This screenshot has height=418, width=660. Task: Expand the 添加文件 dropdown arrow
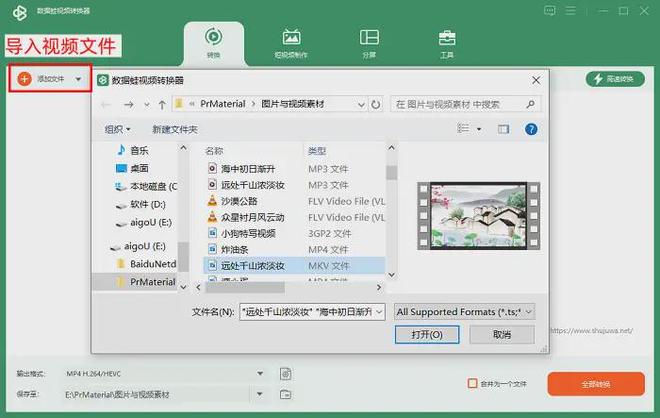pyautogui.click(x=78, y=79)
